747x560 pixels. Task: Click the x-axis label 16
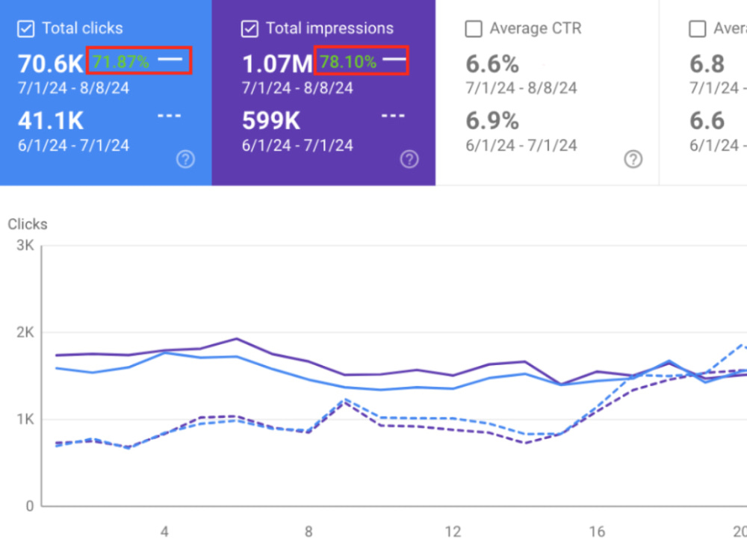pos(598,532)
